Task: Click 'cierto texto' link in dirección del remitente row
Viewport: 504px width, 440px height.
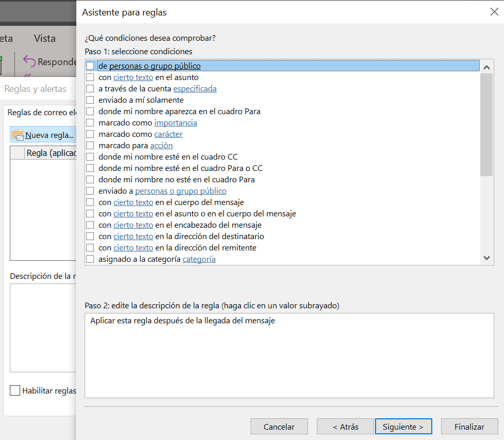Action: 134,247
